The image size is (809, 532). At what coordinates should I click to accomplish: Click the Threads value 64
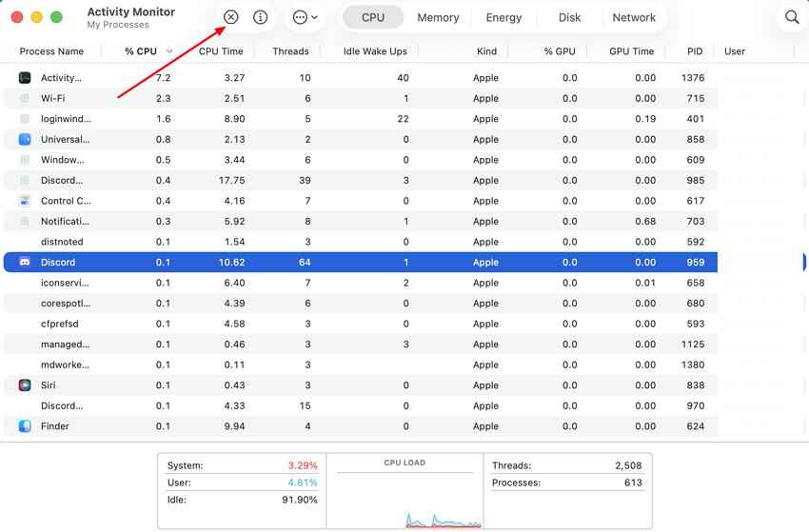point(305,262)
